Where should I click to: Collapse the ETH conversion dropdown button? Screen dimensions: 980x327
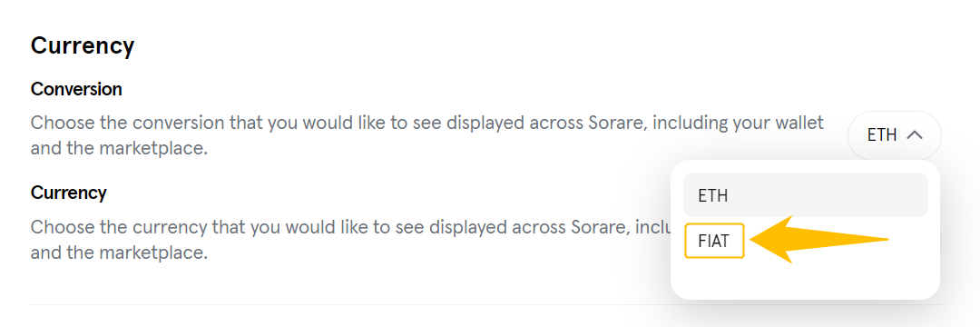click(895, 135)
